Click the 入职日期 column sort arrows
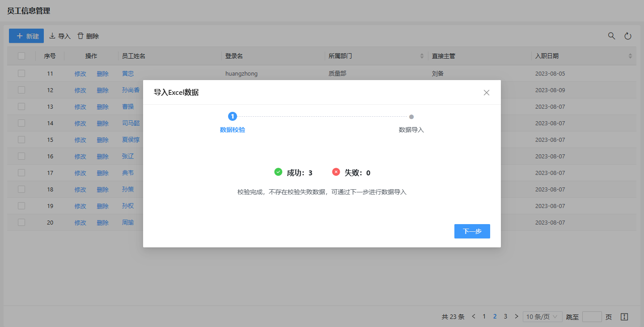This screenshot has width=644, height=327. 630,56
